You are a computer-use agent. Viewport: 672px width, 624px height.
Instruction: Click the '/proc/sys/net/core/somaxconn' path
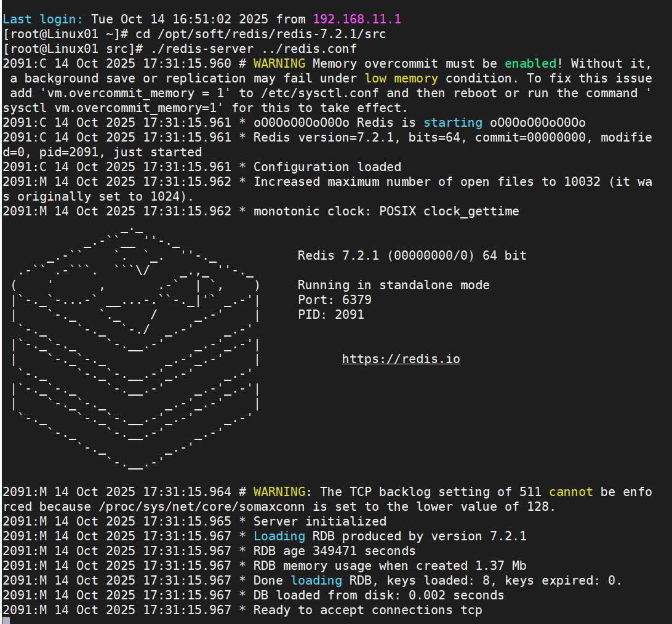click(x=201, y=507)
